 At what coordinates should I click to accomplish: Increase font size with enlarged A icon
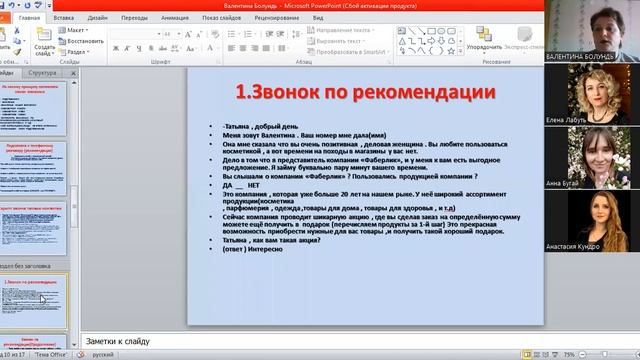coord(188,34)
